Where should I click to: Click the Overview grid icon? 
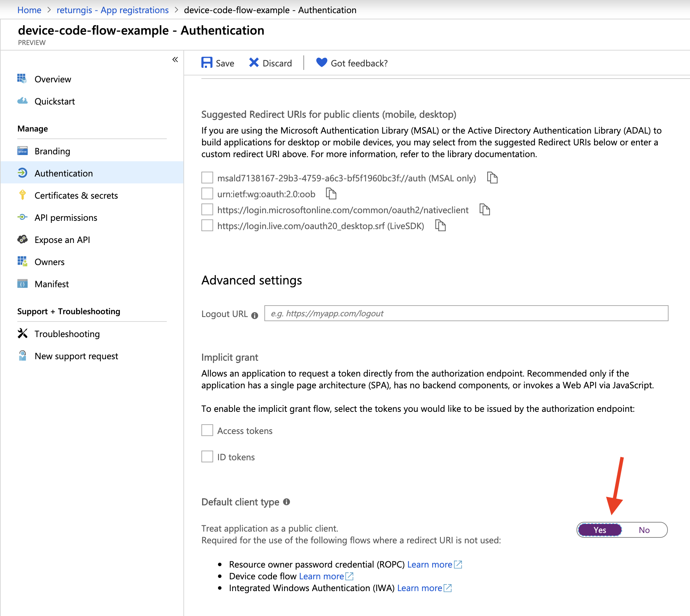tap(22, 79)
